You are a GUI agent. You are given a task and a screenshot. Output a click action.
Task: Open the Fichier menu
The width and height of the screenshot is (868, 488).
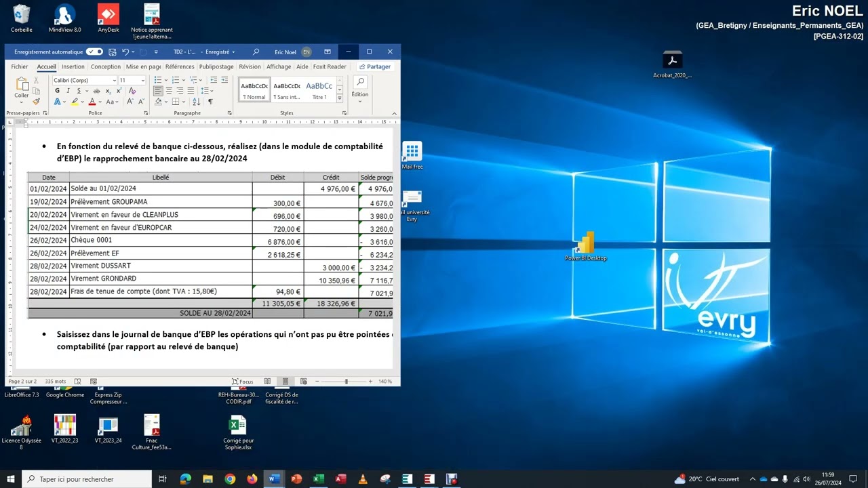pos(20,66)
